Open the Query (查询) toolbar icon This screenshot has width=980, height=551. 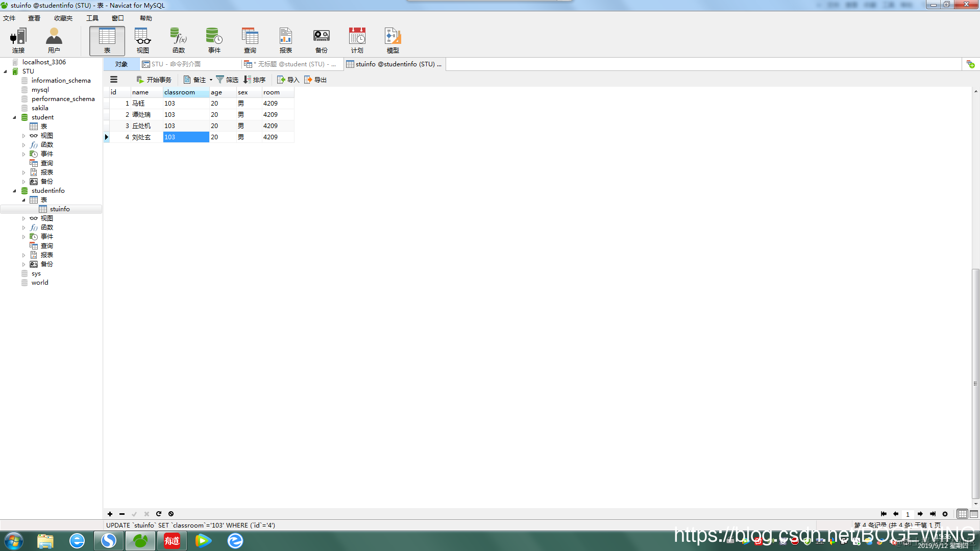point(250,40)
